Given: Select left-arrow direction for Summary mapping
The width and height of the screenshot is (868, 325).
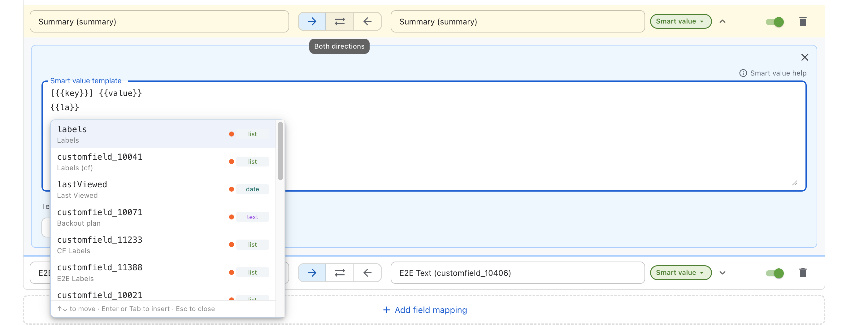Looking at the screenshot, I should (x=367, y=22).
